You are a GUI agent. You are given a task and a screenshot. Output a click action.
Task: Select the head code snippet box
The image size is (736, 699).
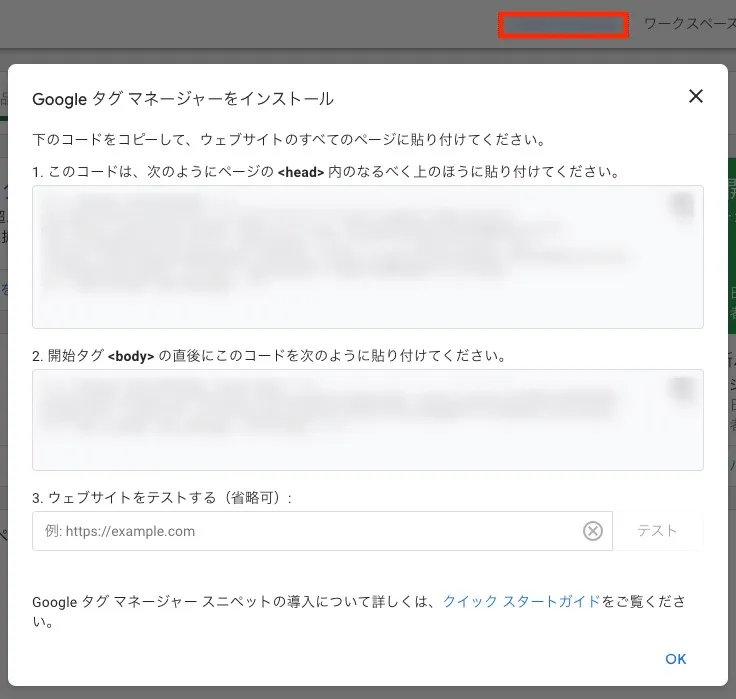click(x=368, y=257)
